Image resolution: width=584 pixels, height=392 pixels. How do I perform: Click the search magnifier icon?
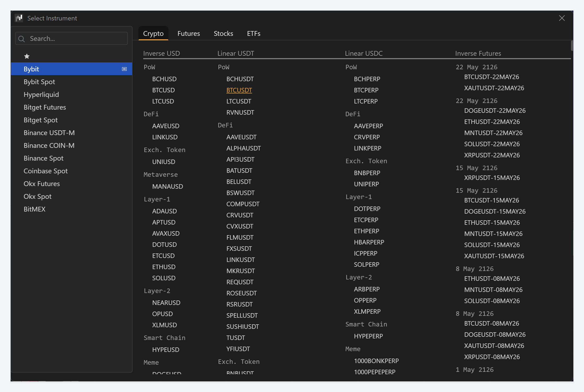[x=22, y=39]
